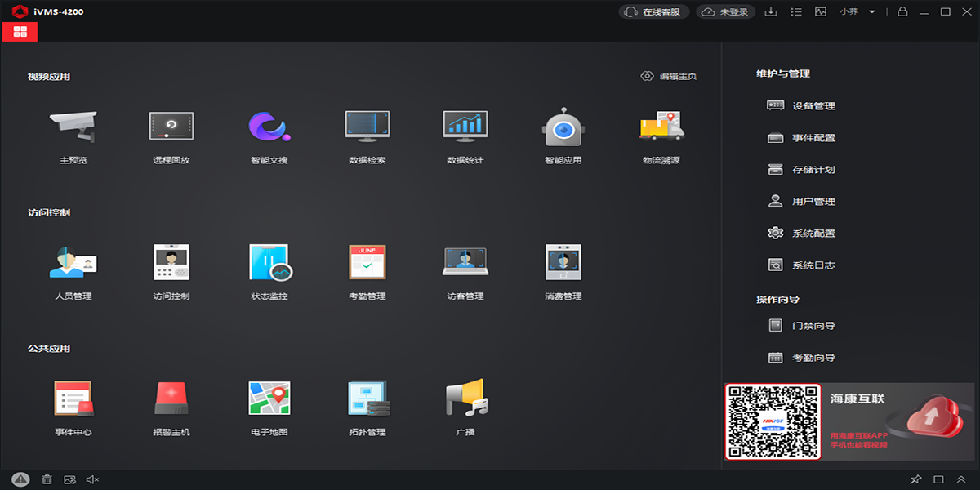Start 门禁向导 access control wizard
The image size is (980, 490).
pyautogui.click(x=802, y=325)
